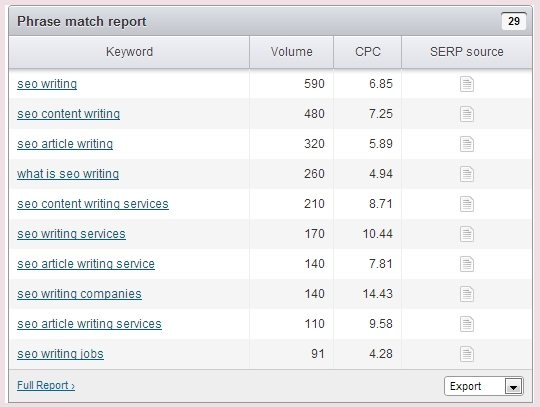
Task: Follow the seo writing keyword link
Action: [x=47, y=84]
